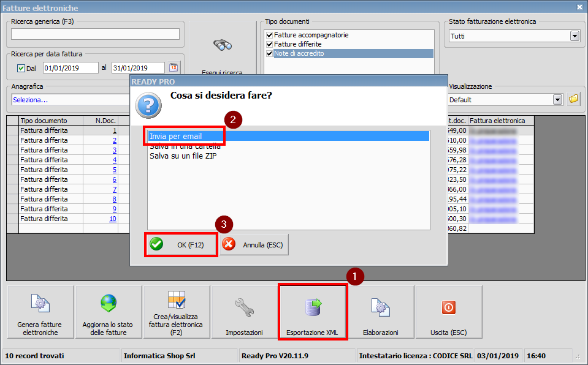Open the calendar date picker icon
The image size is (588, 365).
(175, 67)
